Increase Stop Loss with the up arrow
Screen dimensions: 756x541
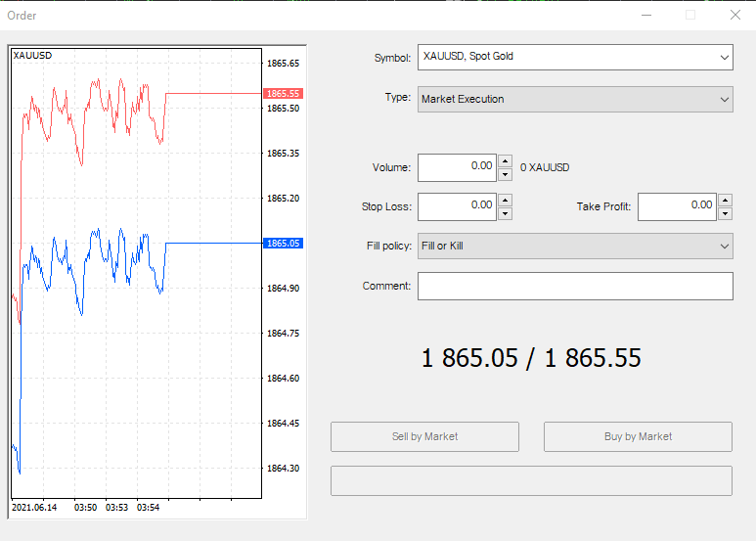[x=505, y=201]
